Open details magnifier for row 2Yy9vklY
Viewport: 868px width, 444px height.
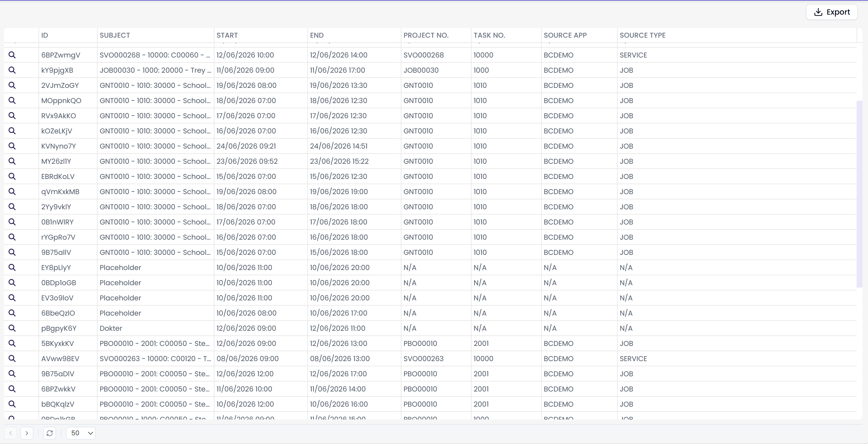pyautogui.click(x=12, y=206)
